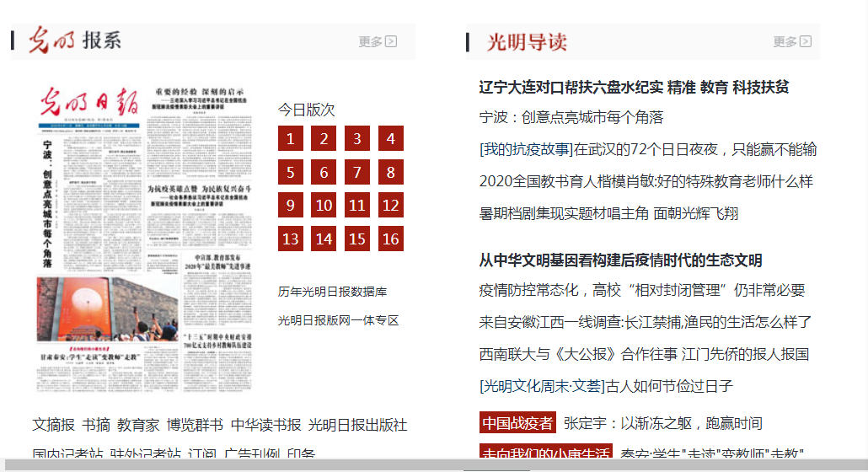Image resolution: width=868 pixels, height=472 pixels.
Task: Open the 文摘报 publication link
Action: point(54,425)
